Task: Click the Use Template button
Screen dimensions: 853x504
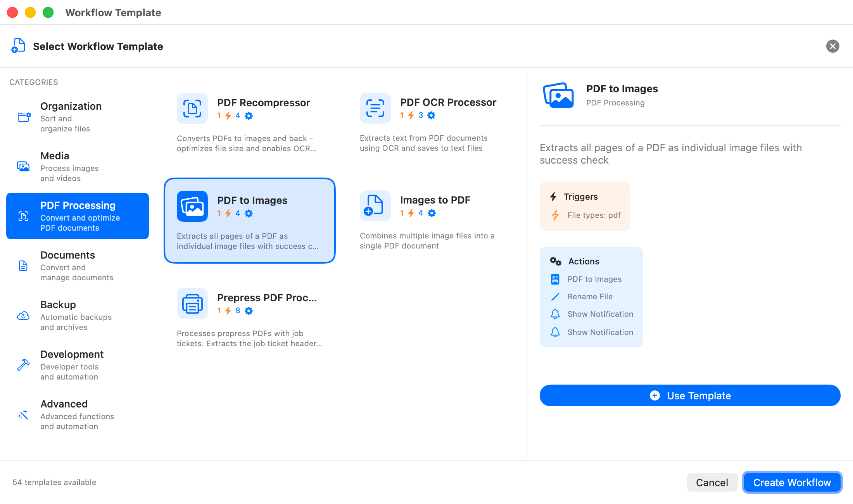Action: click(690, 395)
